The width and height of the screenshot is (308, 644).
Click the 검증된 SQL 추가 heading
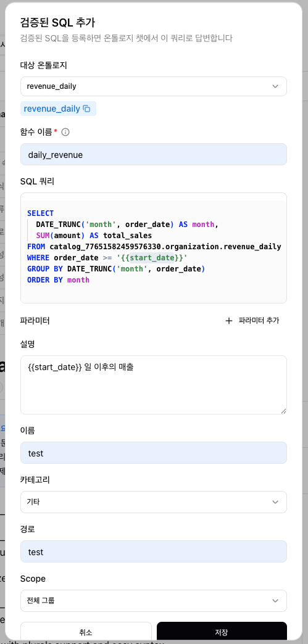58,23
